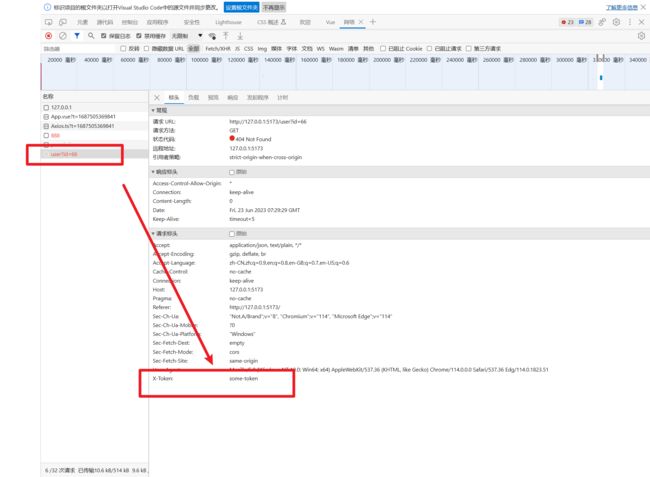650x477 pixels.
Task: Switch to the Lighthouse tab
Action: click(228, 22)
